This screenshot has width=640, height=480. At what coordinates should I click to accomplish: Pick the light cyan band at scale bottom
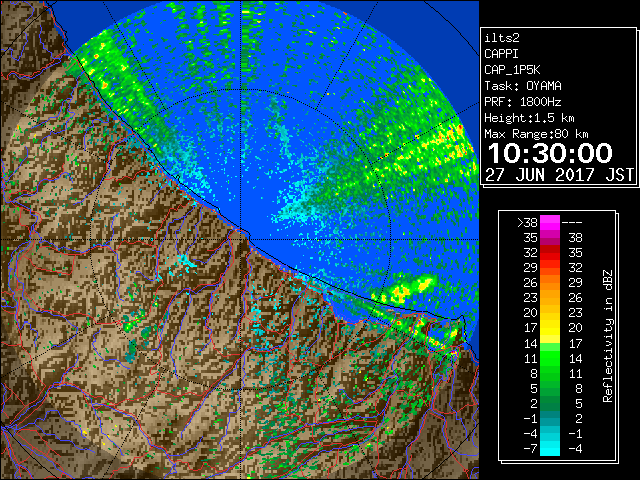(x=550, y=449)
